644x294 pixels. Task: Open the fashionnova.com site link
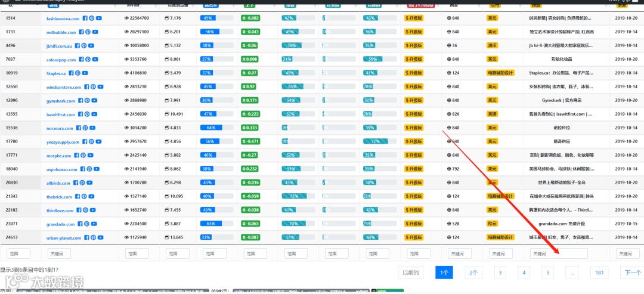[x=63, y=18]
